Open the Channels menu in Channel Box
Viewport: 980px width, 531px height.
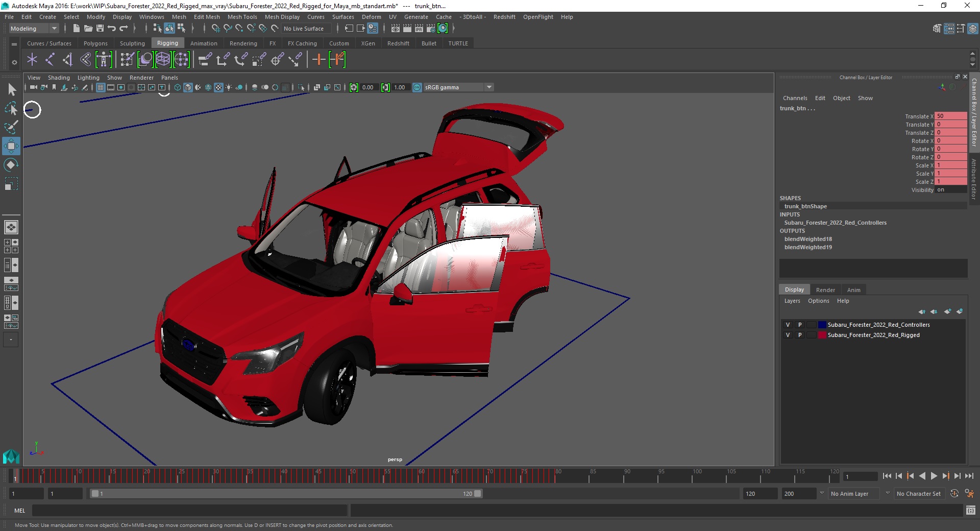click(795, 98)
